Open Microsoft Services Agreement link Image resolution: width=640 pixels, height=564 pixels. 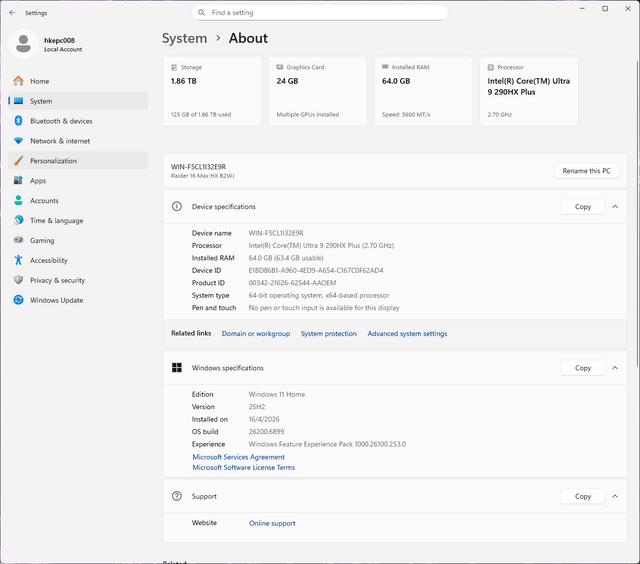pos(238,457)
